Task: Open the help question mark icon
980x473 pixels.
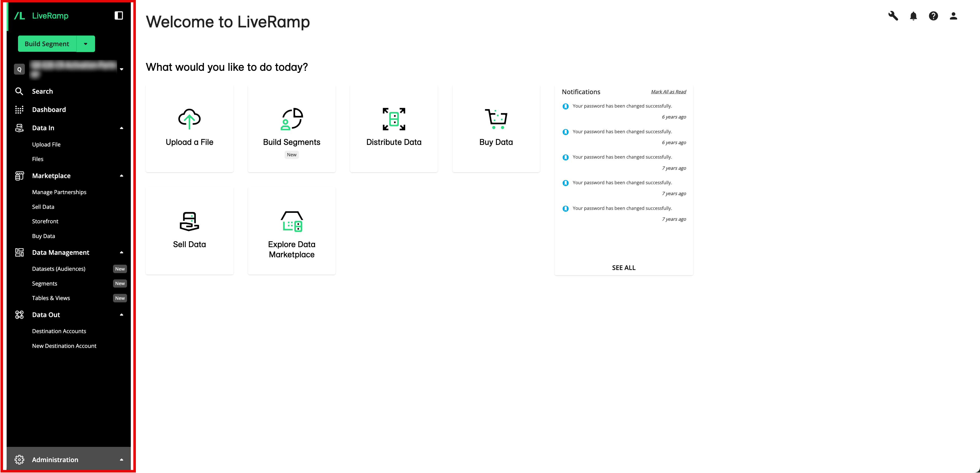Action: click(x=933, y=16)
